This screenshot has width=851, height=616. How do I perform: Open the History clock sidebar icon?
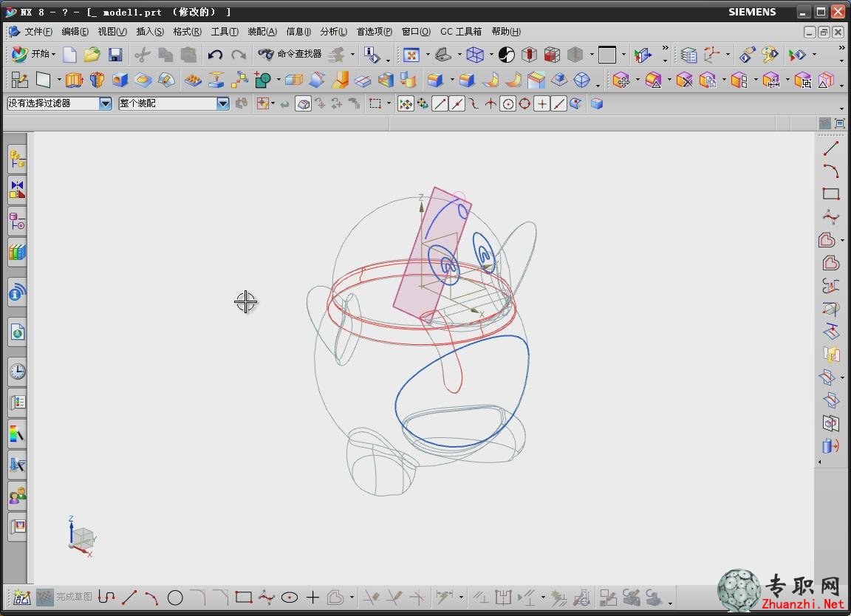pyautogui.click(x=18, y=372)
